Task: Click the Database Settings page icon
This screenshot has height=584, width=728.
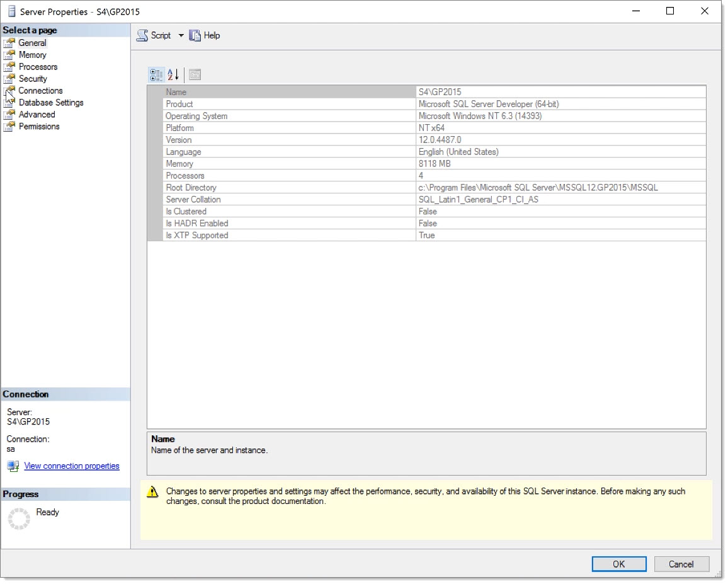Action: 9,103
